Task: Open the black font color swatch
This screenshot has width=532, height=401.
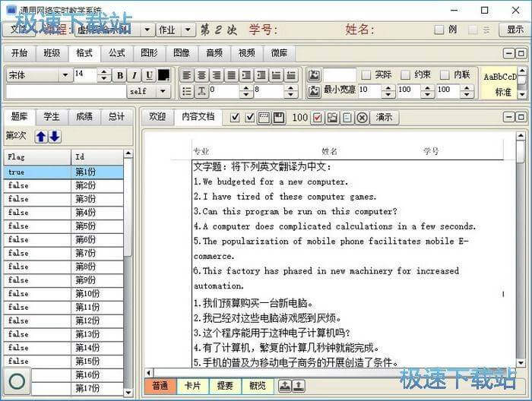Action: click(164, 75)
